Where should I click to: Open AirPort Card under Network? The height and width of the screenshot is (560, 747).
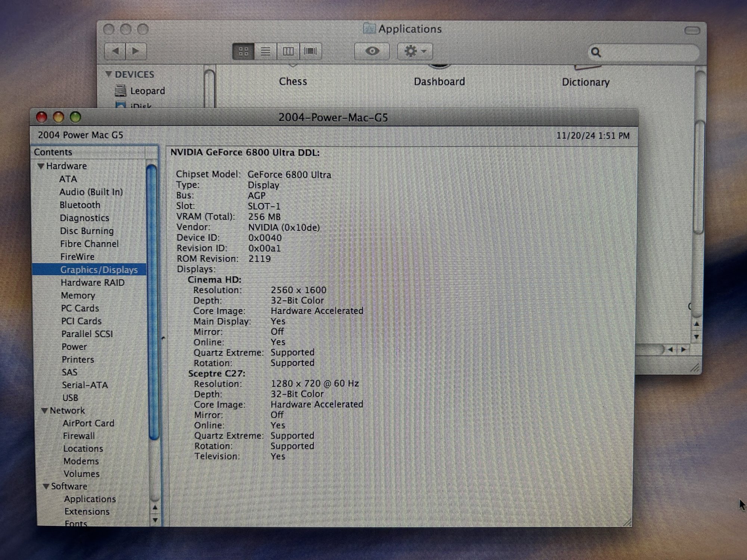click(x=89, y=423)
